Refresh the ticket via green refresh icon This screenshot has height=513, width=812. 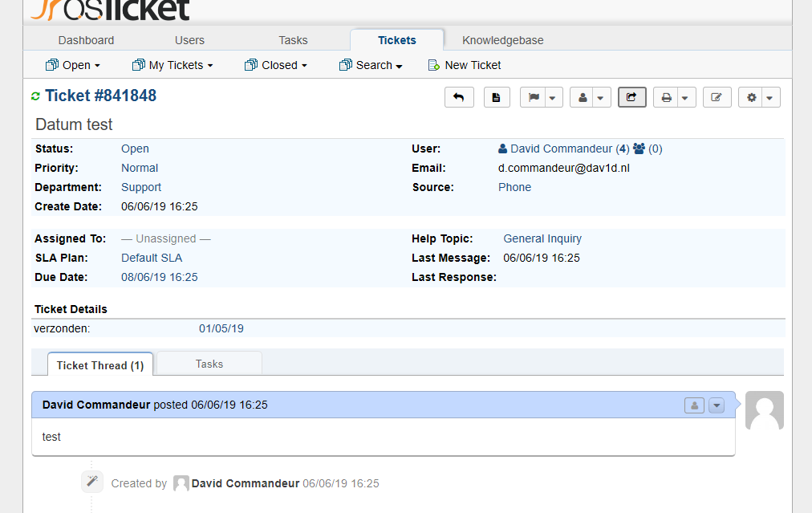tap(35, 95)
